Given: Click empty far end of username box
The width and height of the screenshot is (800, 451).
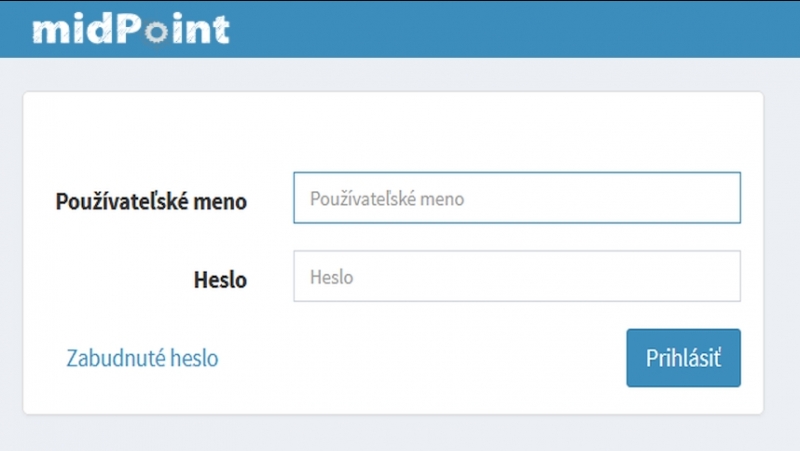Looking at the screenshot, I should point(663,198).
